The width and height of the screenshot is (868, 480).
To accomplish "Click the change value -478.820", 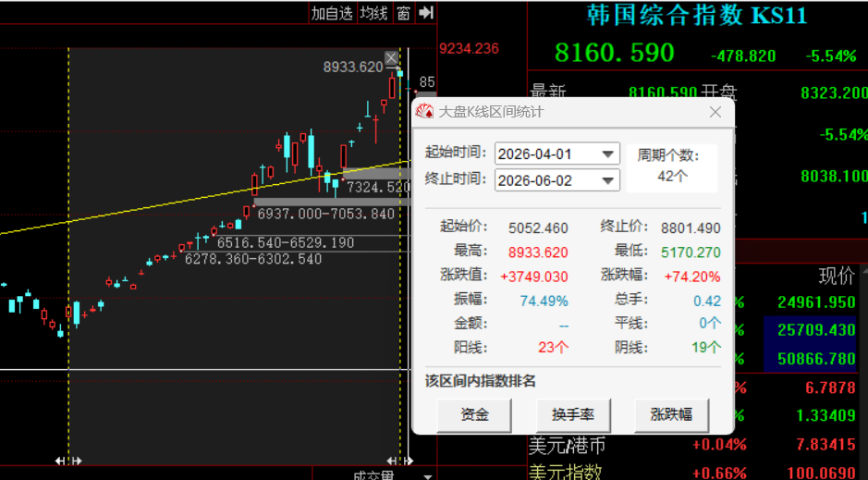I will 743,55.
